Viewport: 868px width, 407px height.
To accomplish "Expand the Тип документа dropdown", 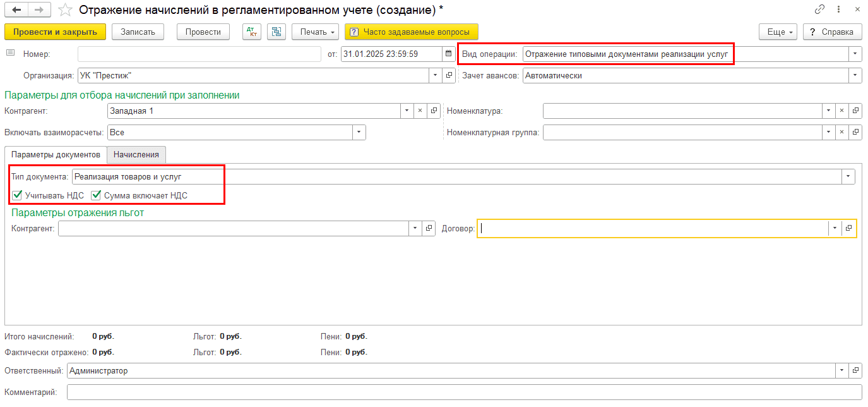I will (x=848, y=177).
